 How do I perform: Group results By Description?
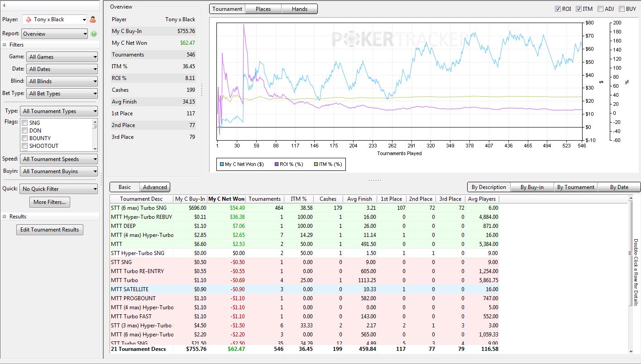(x=489, y=187)
